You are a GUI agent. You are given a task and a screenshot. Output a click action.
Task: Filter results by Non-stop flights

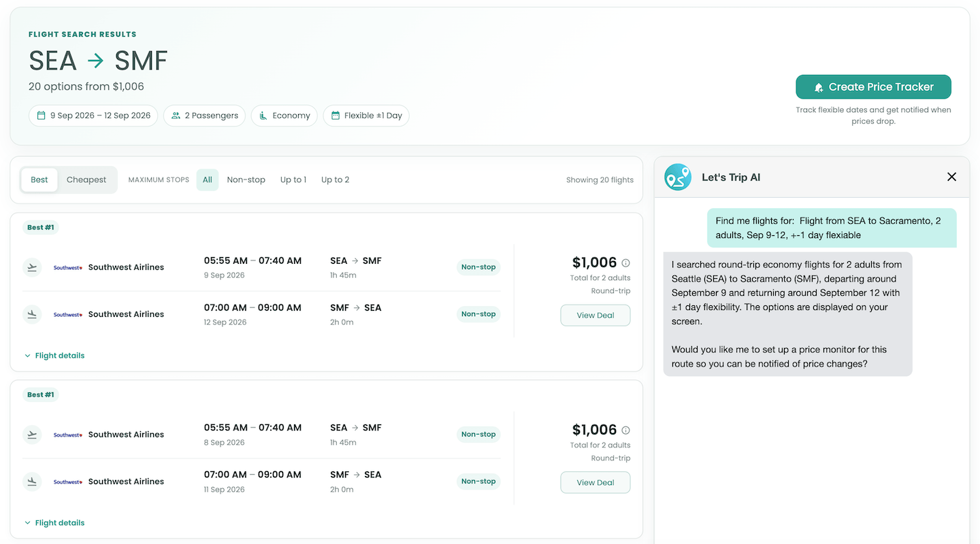pyautogui.click(x=246, y=180)
